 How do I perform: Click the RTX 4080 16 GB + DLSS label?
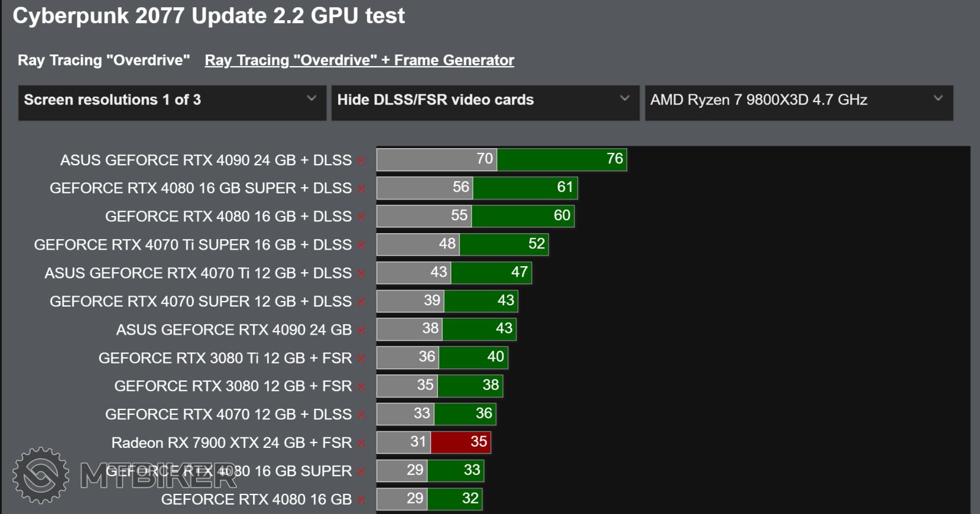coord(228,217)
